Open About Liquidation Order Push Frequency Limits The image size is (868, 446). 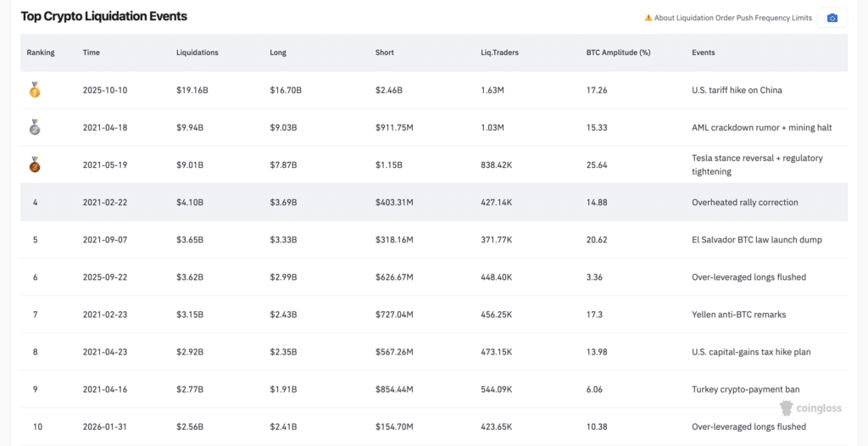point(733,18)
